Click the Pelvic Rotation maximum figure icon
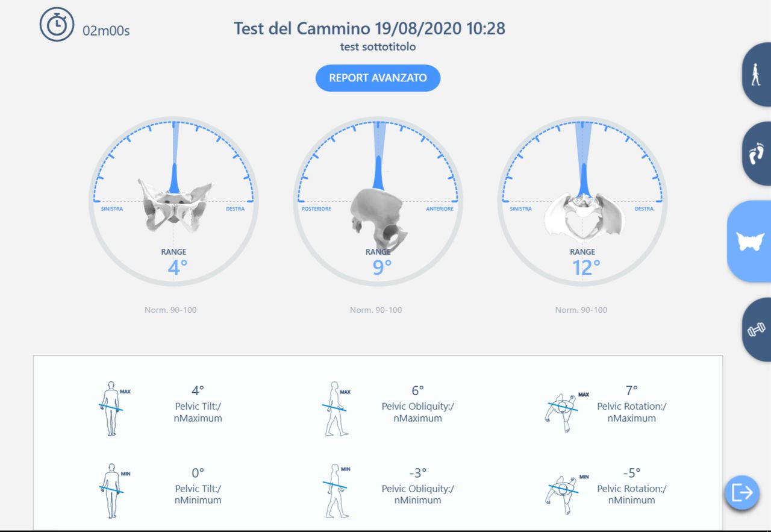 (563, 408)
